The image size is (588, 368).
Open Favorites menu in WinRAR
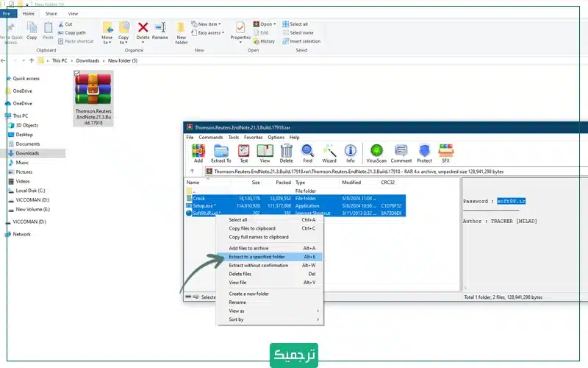pyautogui.click(x=253, y=138)
